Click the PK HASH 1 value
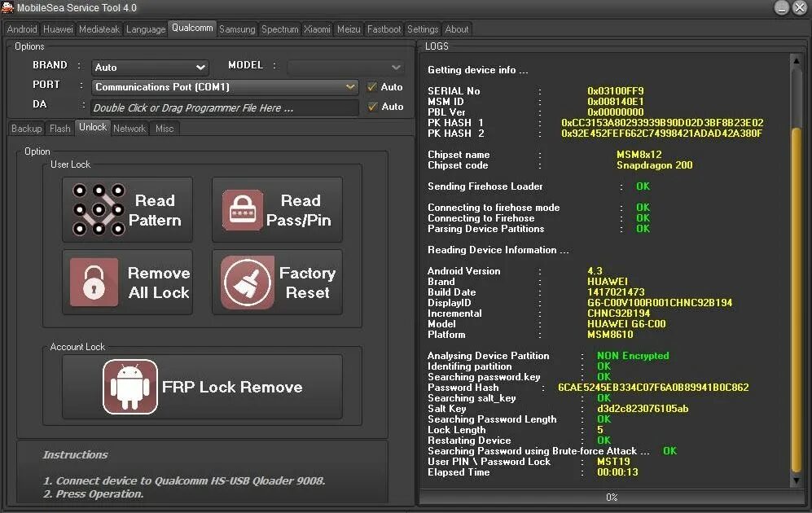The width and height of the screenshot is (812, 513). [x=662, y=123]
